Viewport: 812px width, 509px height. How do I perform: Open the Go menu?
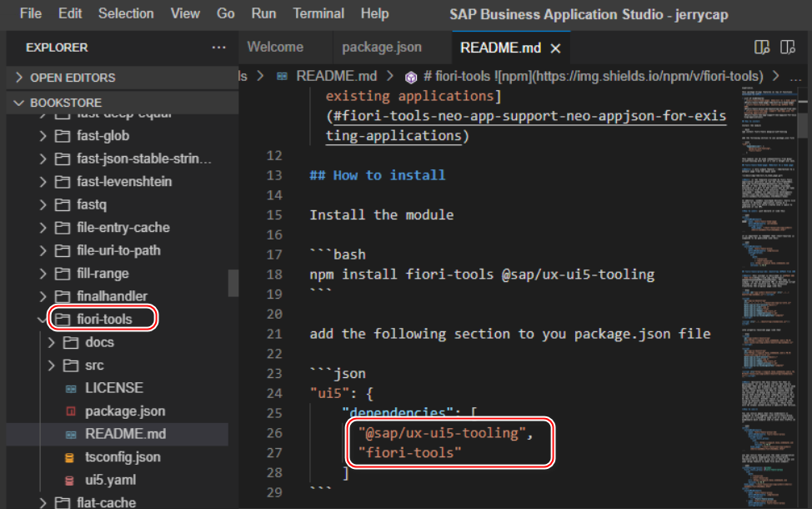pos(225,13)
